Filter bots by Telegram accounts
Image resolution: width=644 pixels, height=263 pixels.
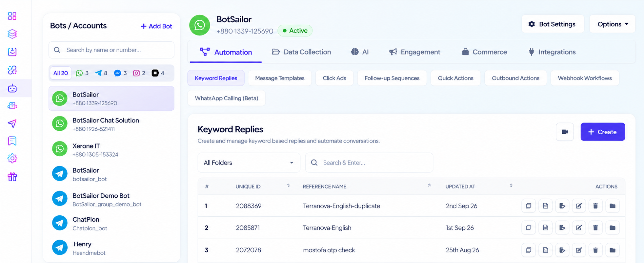point(101,73)
